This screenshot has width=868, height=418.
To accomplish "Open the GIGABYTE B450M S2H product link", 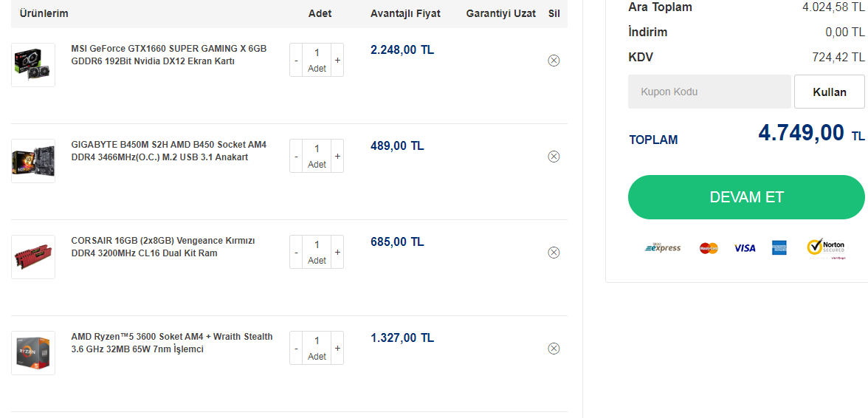I will [169, 151].
